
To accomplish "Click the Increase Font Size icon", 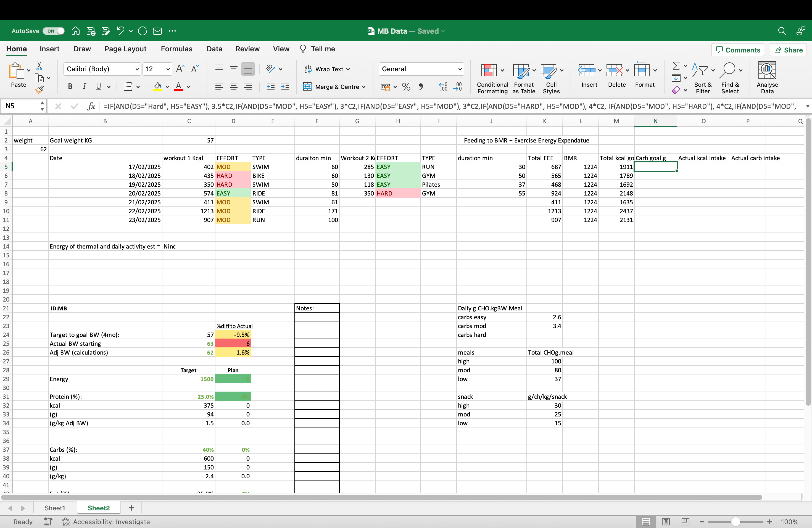I will pos(180,69).
